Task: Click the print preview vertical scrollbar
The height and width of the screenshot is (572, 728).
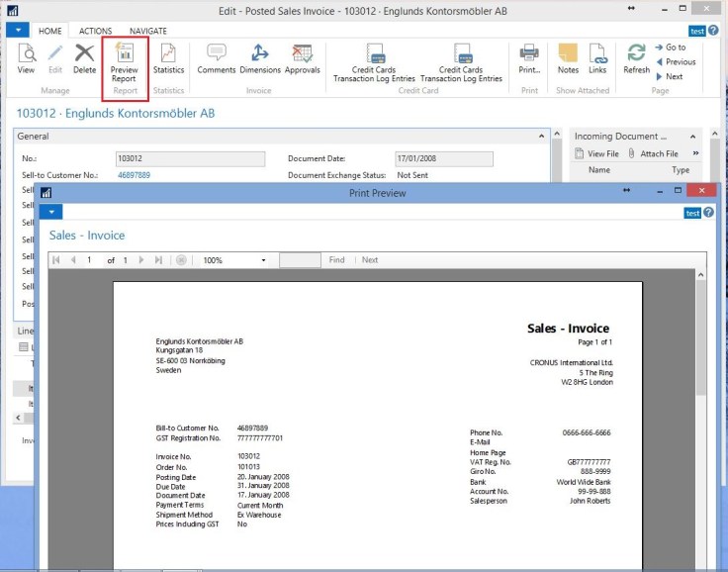Action: pyautogui.click(x=700, y=416)
